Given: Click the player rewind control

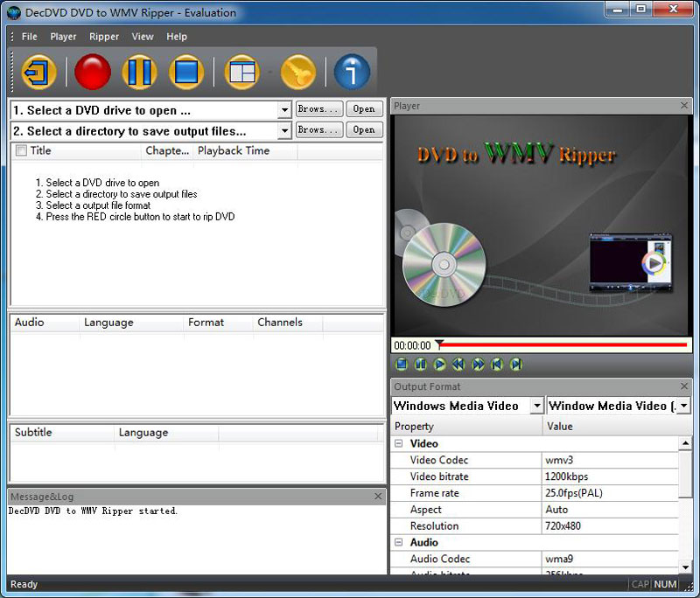Looking at the screenshot, I should click(458, 365).
